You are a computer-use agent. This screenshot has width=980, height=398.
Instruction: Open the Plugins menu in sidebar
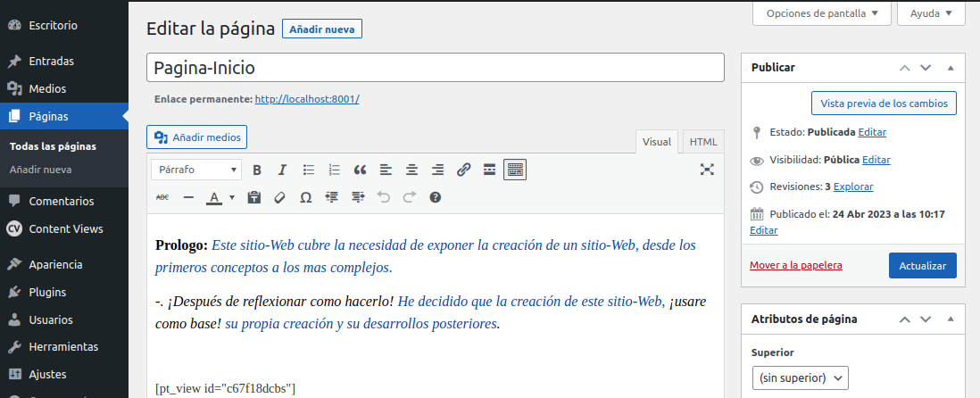coord(47,292)
